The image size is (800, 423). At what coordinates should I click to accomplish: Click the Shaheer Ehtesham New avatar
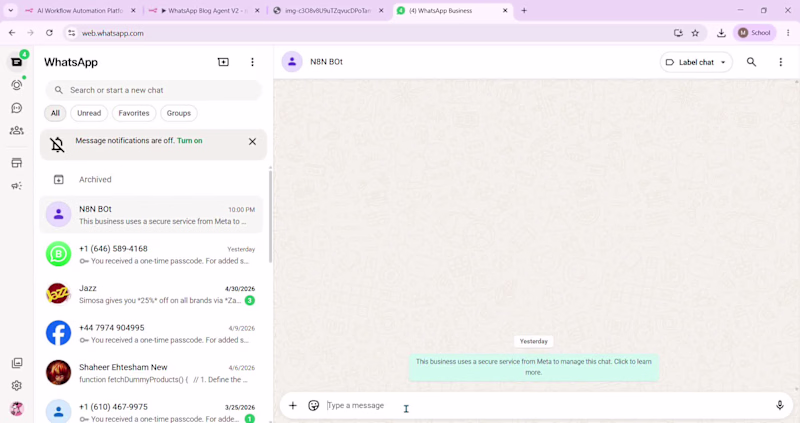click(59, 372)
